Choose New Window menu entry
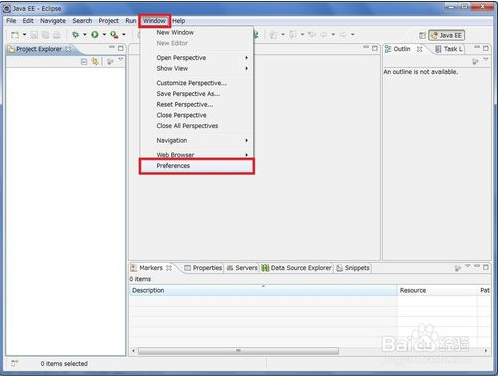This screenshot has height=376, width=498. [197, 32]
